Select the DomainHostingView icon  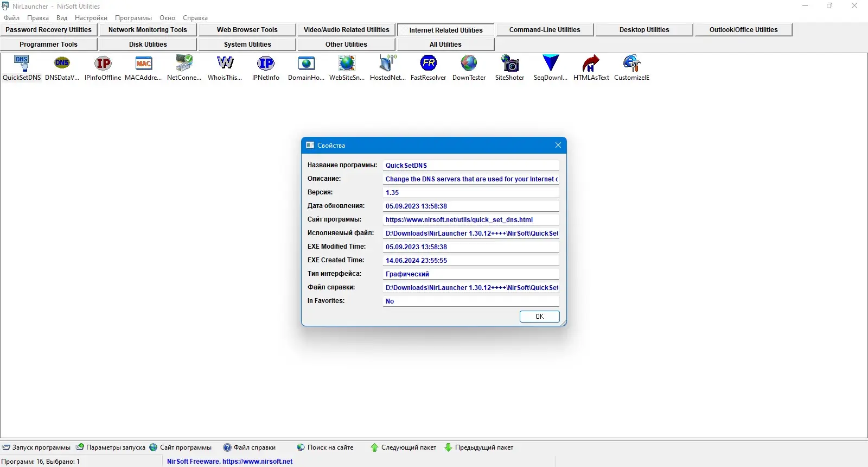click(307, 64)
